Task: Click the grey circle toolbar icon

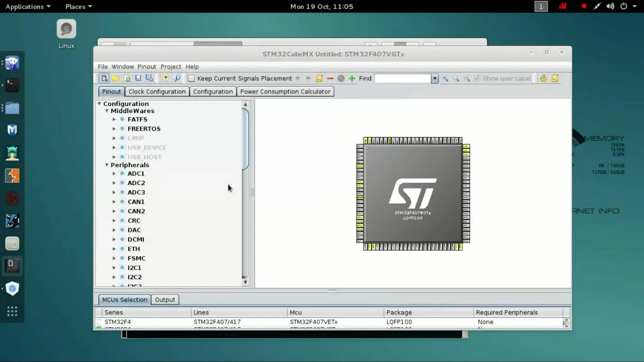Action: (341, 78)
